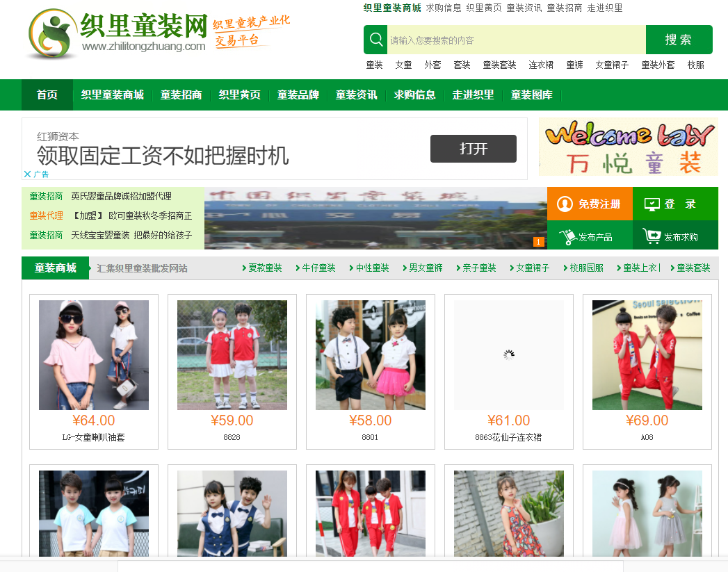The image size is (728, 572).
Task: Click the 红狮资本 ad headline
Action: [163, 156]
